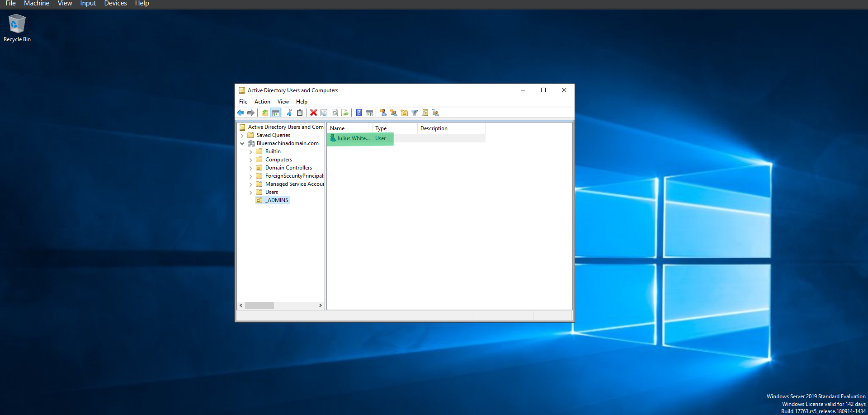This screenshot has height=415, width=868.
Task: Open the Recycle Bin desktop icon
Action: click(x=17, y=28)
